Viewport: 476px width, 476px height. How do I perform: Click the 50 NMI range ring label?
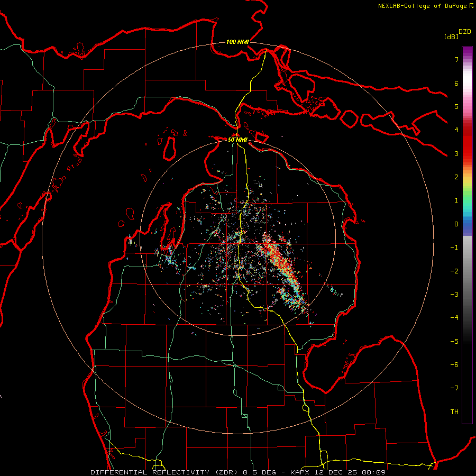pos(237,140)
